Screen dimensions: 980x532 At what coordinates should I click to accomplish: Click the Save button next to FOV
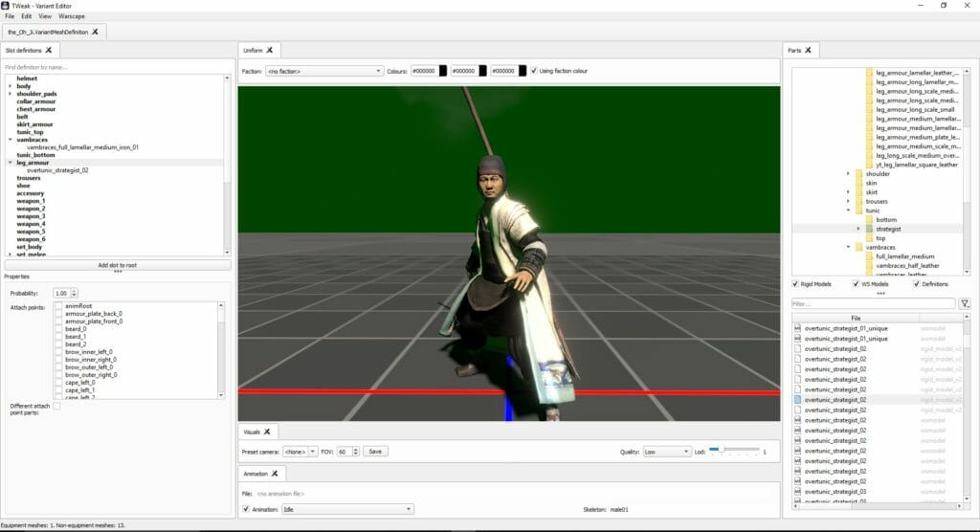374,451
